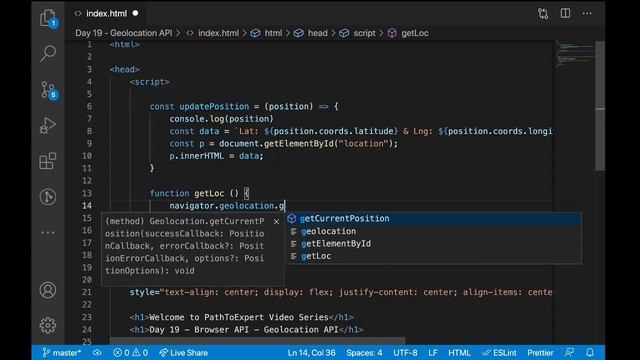The width and height of the screenshot is (640, 360).
Task: Close the method documentation popup
Action: (x=276, y=222)
